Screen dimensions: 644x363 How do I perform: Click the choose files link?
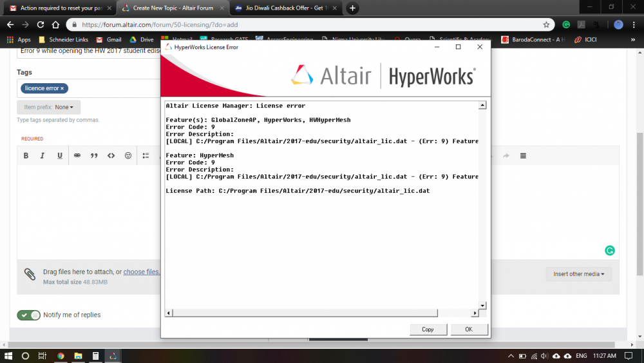[142, 271]
